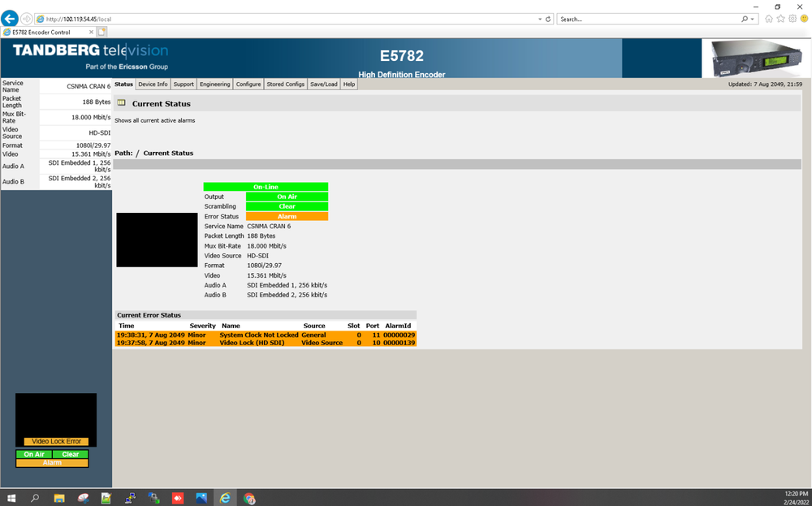Close the E5782 Encoder Control browser tab
812x506 pixels.
point(91,32)
